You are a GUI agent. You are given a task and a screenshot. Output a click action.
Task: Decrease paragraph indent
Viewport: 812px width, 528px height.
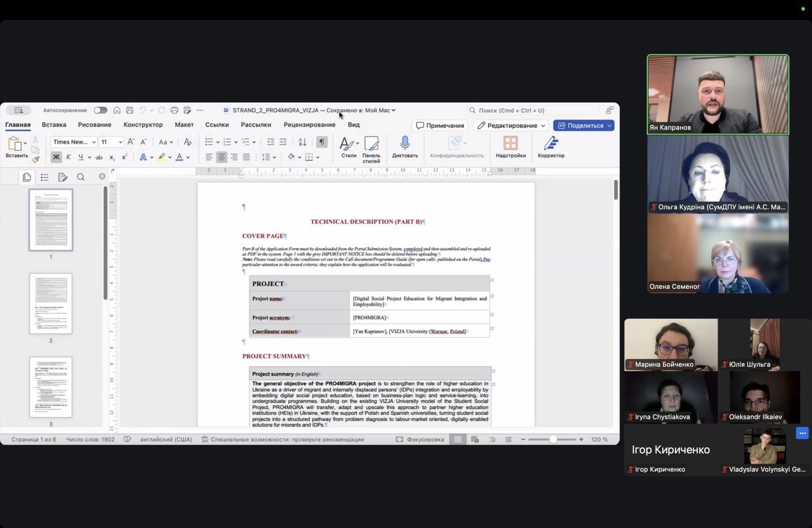coord(270,142)
